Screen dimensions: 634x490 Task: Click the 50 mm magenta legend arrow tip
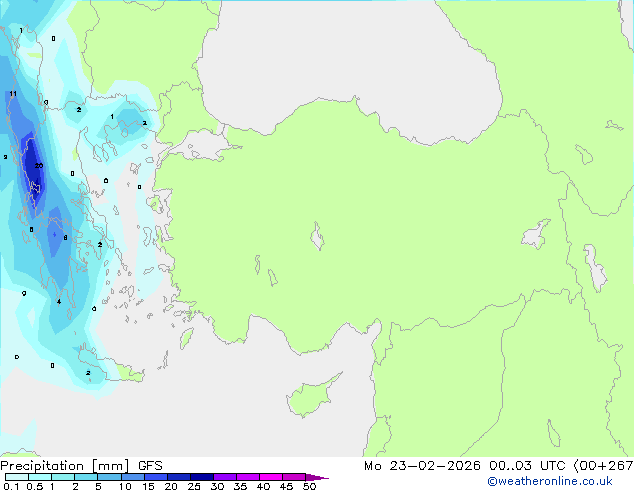pos(322,477)
